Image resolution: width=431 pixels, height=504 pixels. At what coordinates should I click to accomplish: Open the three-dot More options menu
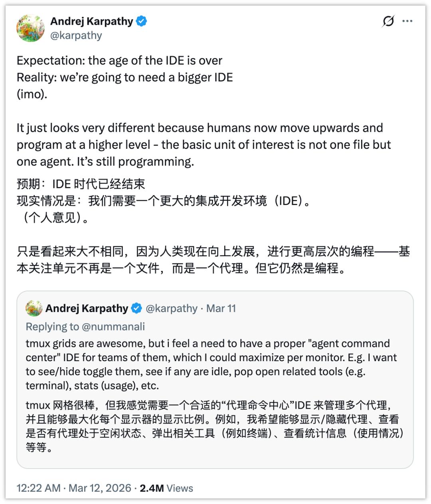click(407, 21)
